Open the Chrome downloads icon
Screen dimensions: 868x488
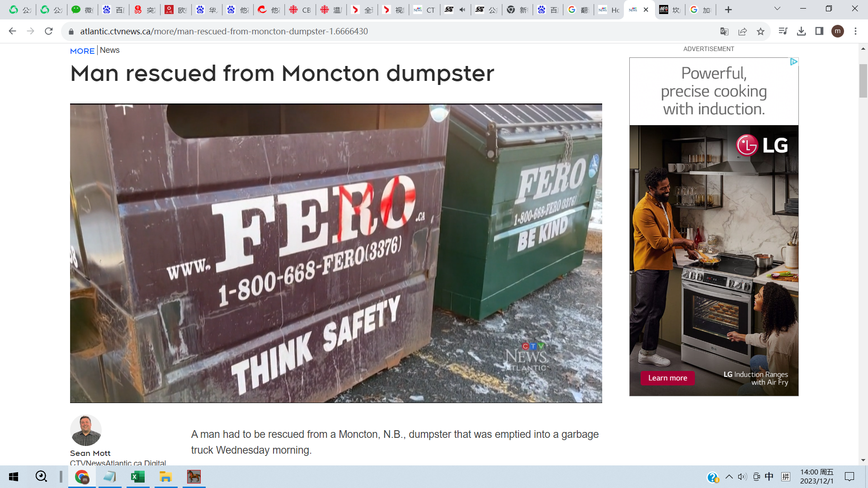[801, 31]
